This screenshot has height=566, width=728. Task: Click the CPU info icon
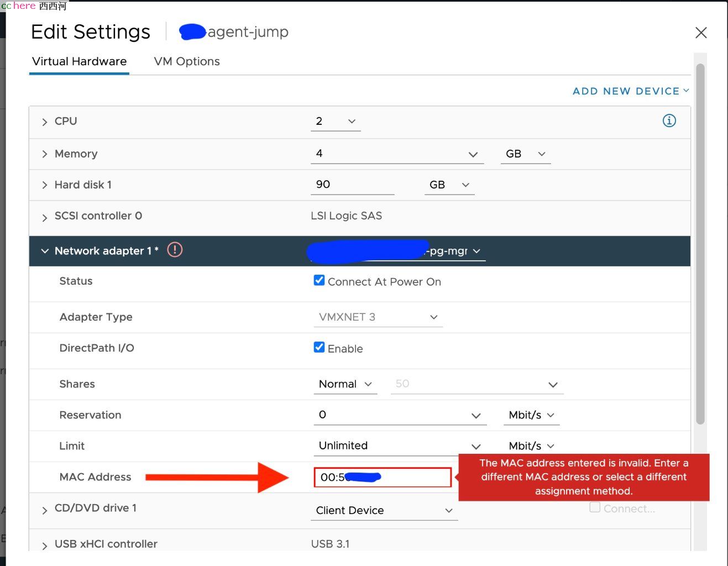click(669, 120)
